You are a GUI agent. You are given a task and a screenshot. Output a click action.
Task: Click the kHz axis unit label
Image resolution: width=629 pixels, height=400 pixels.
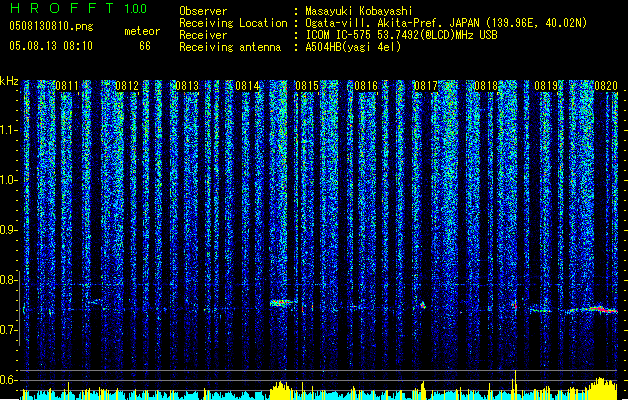click(9, 81)
